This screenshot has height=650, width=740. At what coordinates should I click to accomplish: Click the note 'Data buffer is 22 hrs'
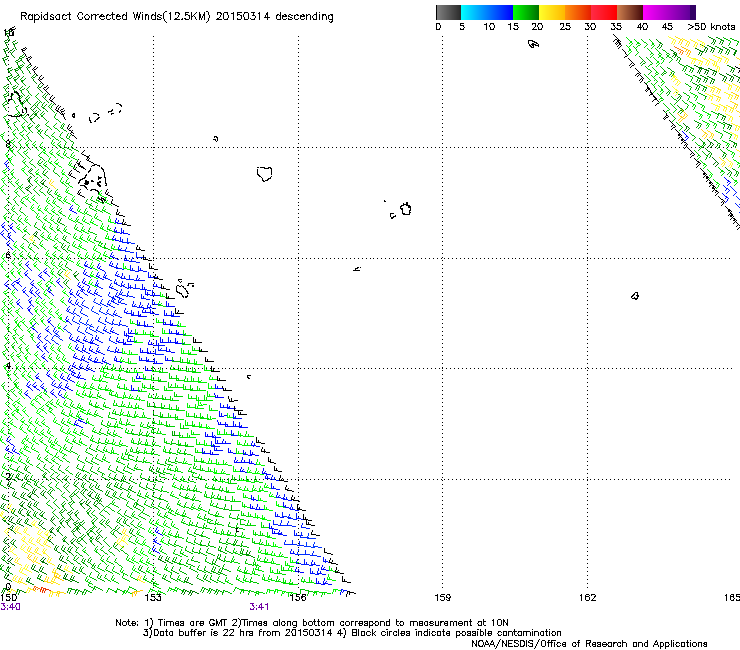coord(203,633)
